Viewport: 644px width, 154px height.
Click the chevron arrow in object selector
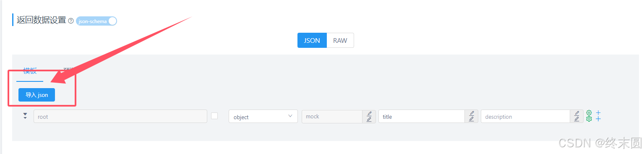[290, 116]
